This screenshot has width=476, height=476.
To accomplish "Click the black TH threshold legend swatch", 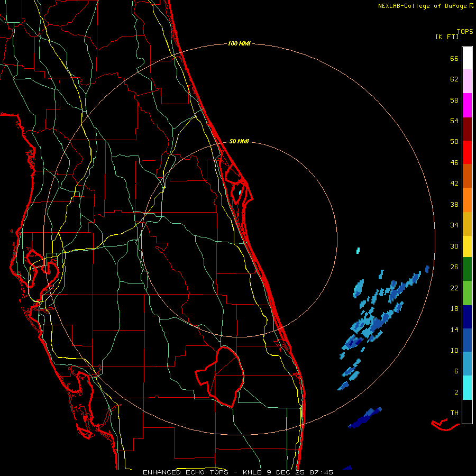I will (467, 411).
